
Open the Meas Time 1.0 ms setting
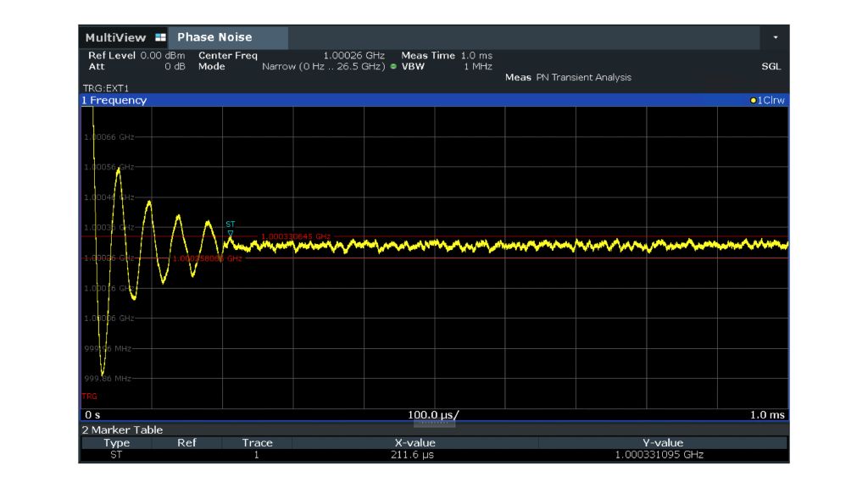click(446, 56)
